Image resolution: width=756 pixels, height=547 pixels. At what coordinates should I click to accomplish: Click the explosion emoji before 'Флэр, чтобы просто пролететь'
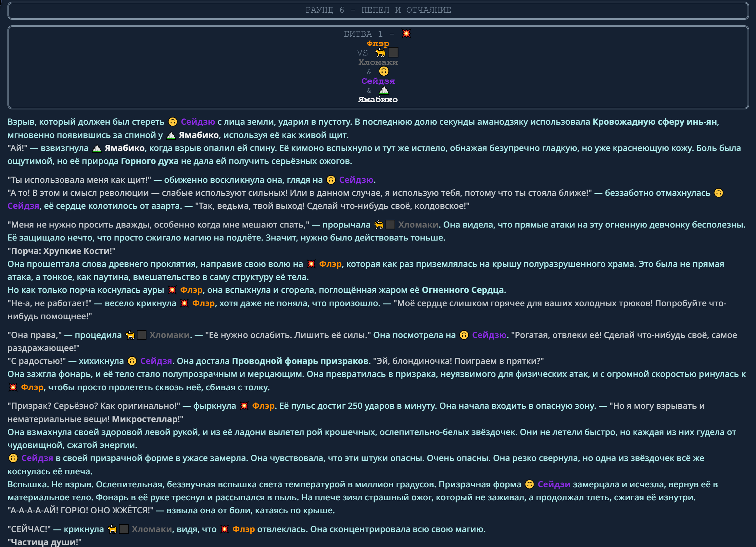coord(13,387)
